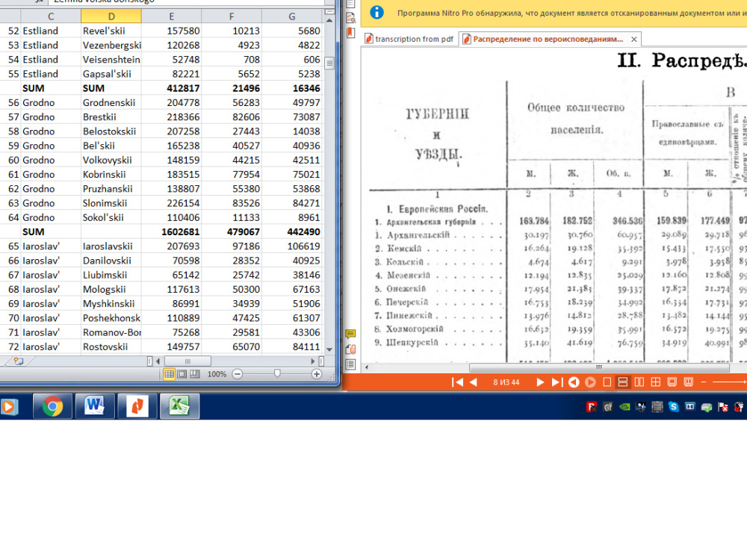This screenshot has height=560, width=747.
Task: Click Action Center flag tray icon
Action: pyautogui.click(x=723, y=407)
